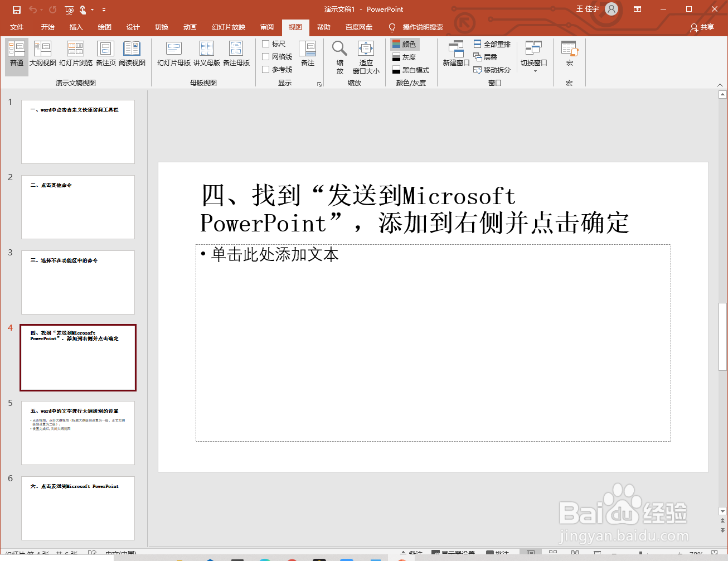Open 幻灯片浏览 slide sorter view
The height and width of the screenshot is (561, 728).
coord(76,54)
